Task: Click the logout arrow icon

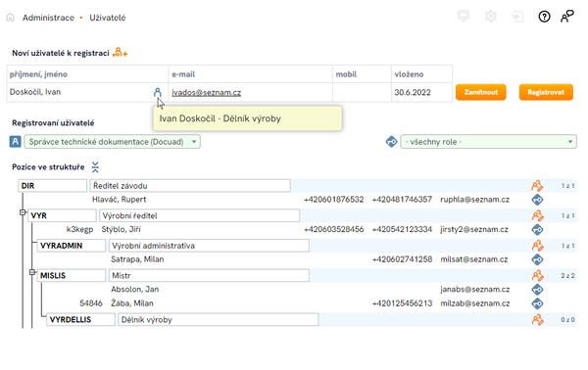Action: (517, 16)
